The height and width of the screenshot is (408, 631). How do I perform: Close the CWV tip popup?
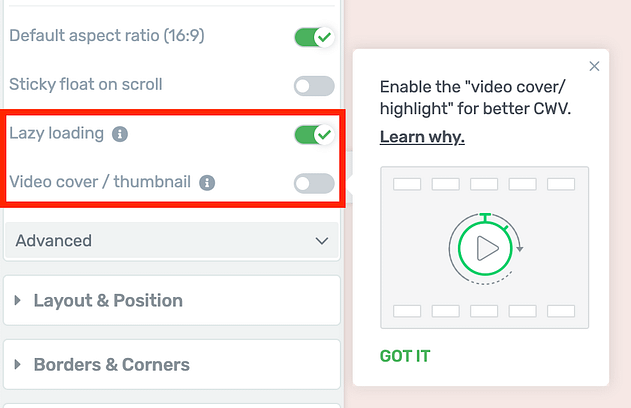point(594,66)
